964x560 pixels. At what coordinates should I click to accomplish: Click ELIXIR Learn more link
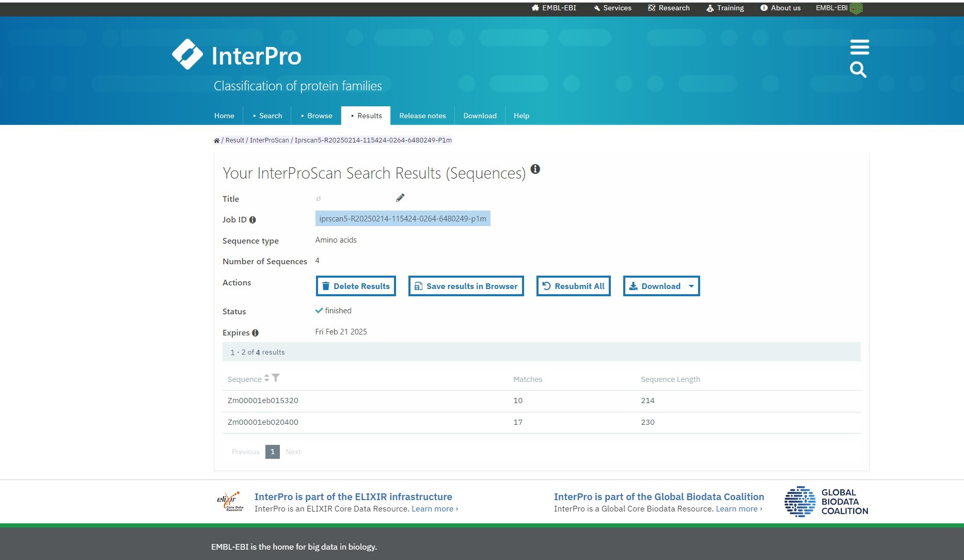pos(435,509)
